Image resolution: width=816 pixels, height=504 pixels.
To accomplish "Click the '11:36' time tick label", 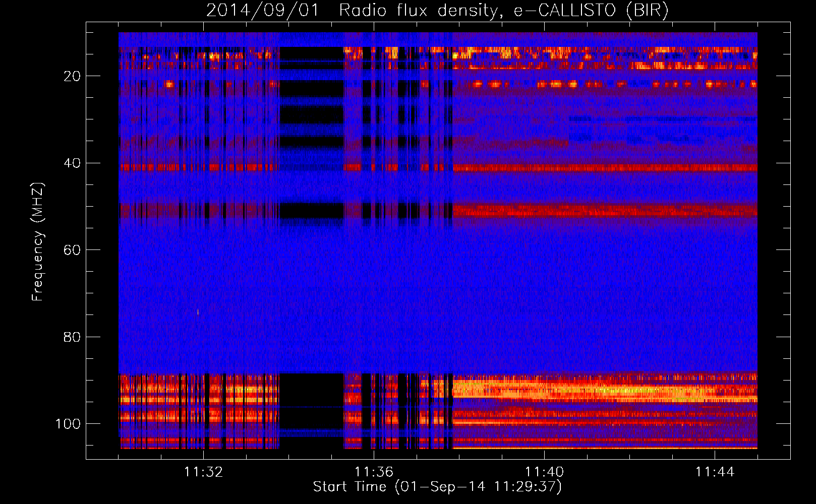I will tap(374, 472).
